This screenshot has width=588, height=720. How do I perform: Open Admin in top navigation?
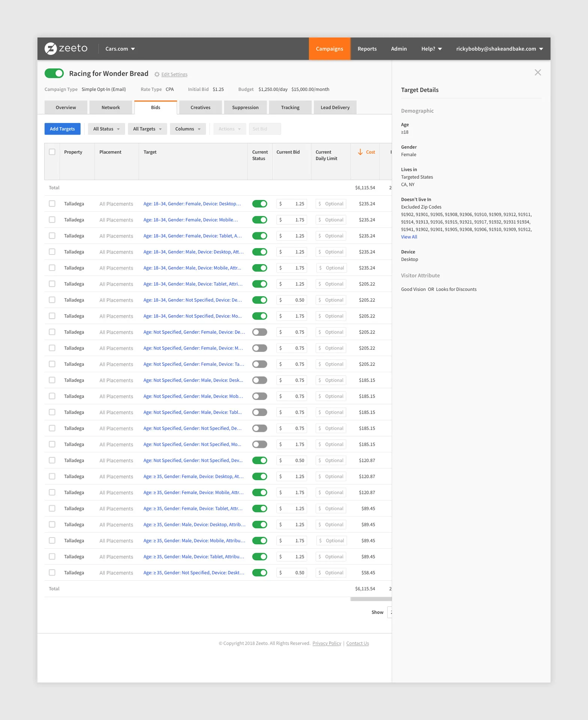399,49
